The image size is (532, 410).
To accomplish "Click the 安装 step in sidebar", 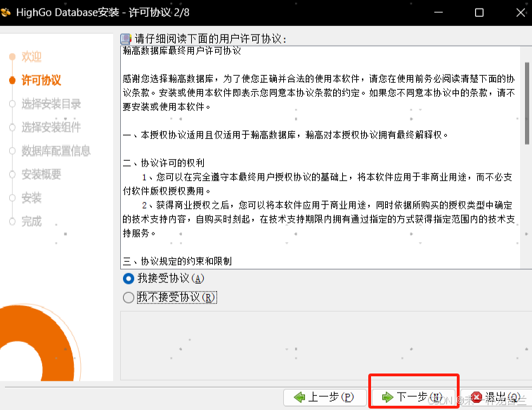I will click(x=32, y=198).
